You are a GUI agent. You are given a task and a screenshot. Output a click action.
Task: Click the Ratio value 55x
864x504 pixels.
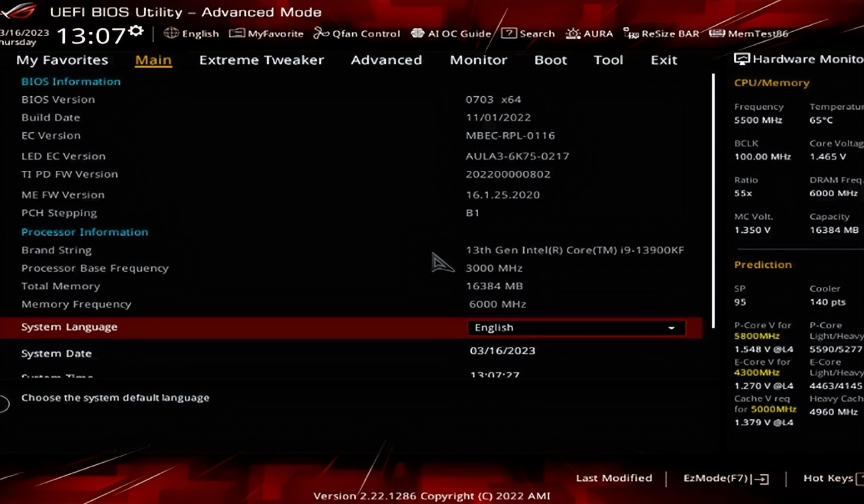point(743,193)
